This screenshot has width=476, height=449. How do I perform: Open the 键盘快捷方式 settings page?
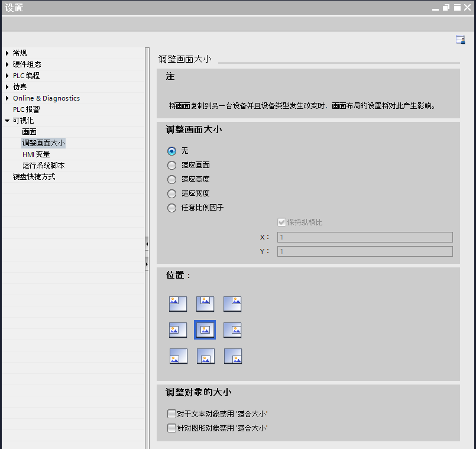[34, 177]
